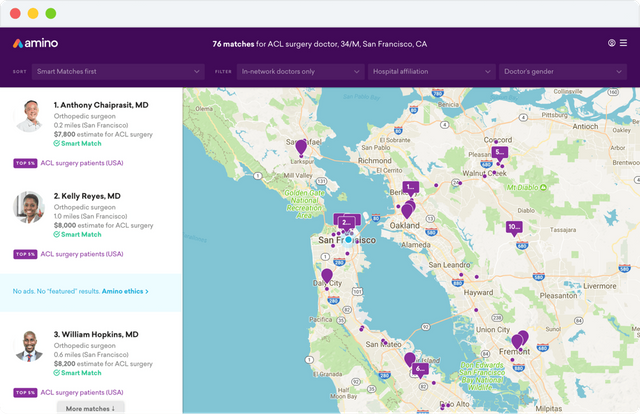Viewport: 640px width, 414px height.
Task: Select the map pin over Daly City
Action: (x=326, y=275)
